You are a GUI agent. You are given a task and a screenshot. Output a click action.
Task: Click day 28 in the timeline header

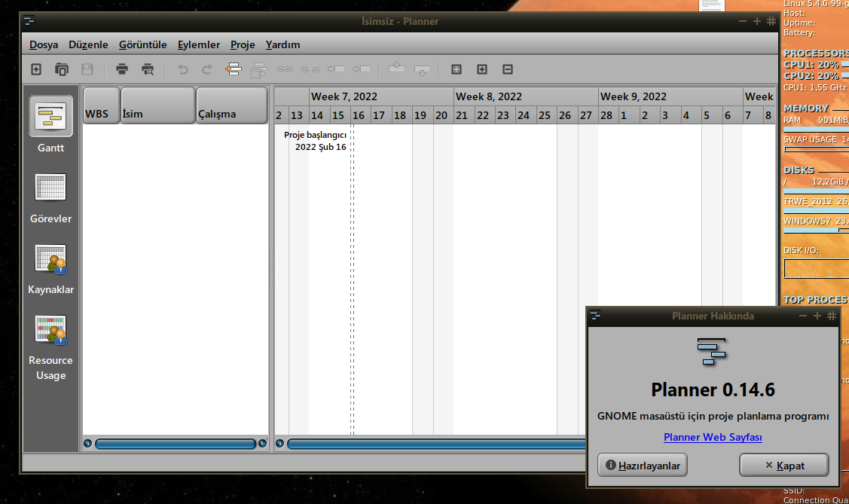click(608, 115)
